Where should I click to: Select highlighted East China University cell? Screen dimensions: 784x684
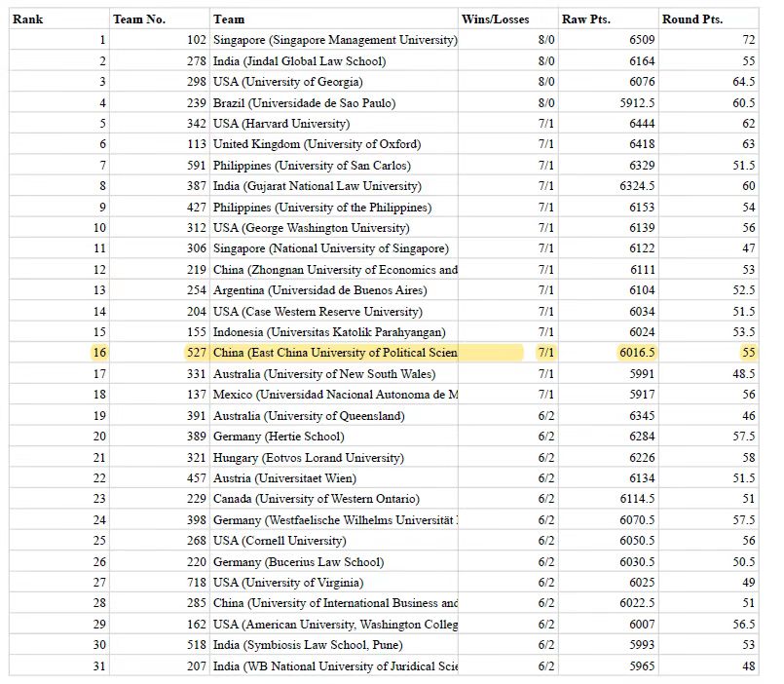[333, 353]
